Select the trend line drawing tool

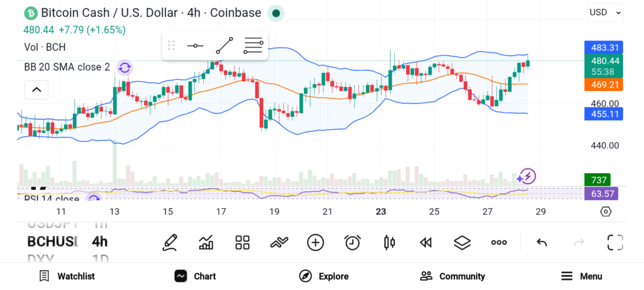click(x=224, y=45)
